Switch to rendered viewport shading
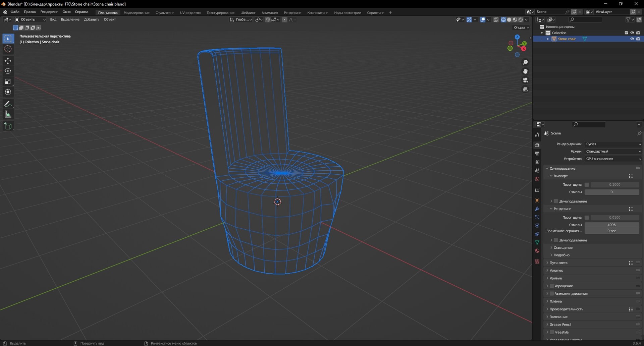The height and width of the screenshot is (346, 644). (x=521, y=20)
